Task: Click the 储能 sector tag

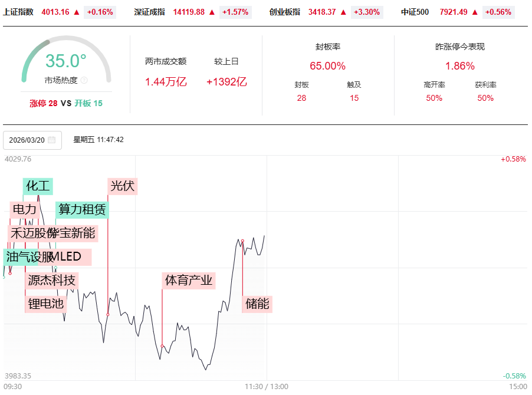Action: click(258, 304)
